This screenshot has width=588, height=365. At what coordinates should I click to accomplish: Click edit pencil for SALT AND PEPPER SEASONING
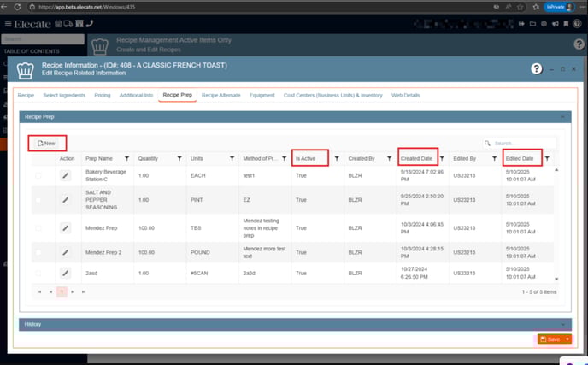[65, 200]
